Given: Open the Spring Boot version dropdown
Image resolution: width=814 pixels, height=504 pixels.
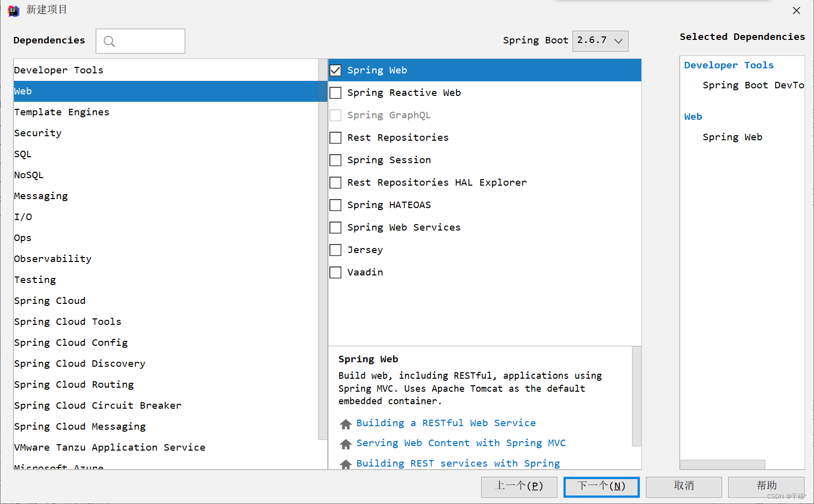Looking at the screenshot, I should [x=600, y=41].
